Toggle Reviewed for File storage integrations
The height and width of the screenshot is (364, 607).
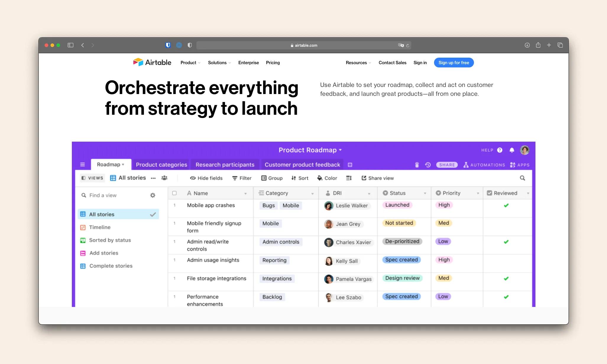click(x=506, y=278)
